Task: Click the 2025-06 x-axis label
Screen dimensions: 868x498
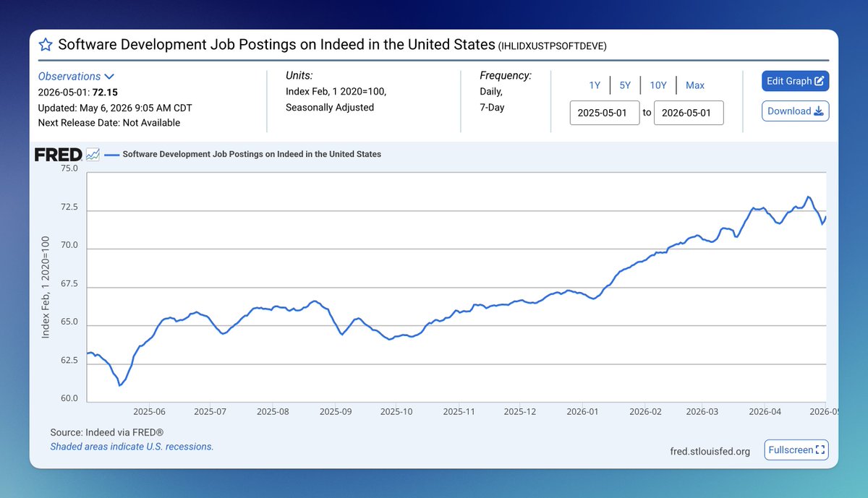Action: [149, 411]
